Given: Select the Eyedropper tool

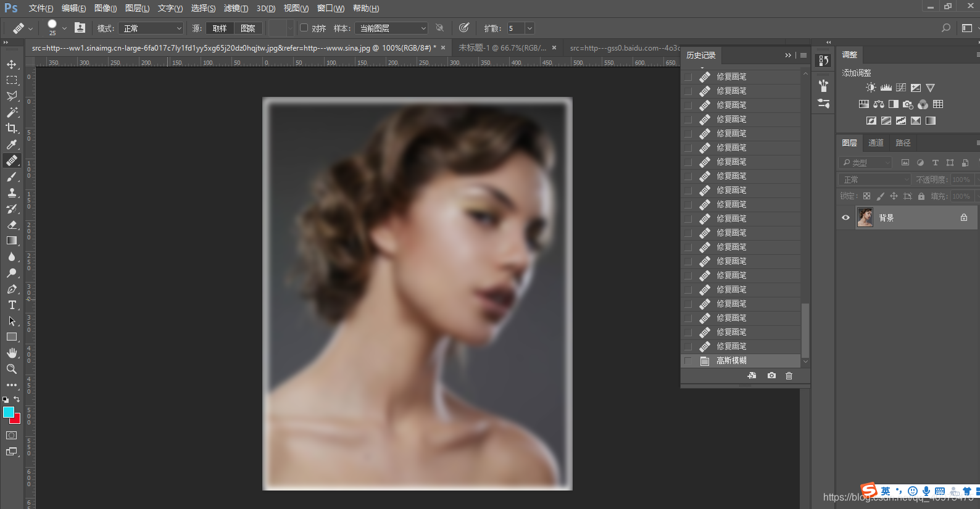Looking at the screenshot, I should click(12, 144).
